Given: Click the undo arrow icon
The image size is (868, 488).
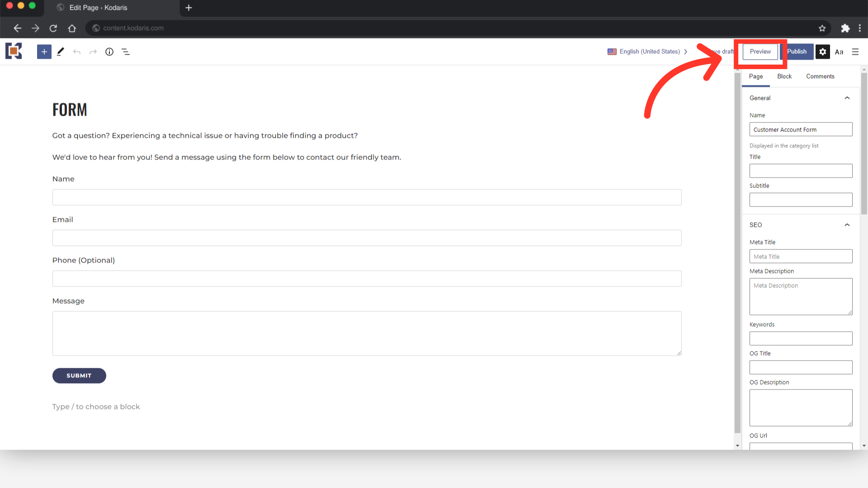Looking at the screenshot, I should tap(77, 52).
